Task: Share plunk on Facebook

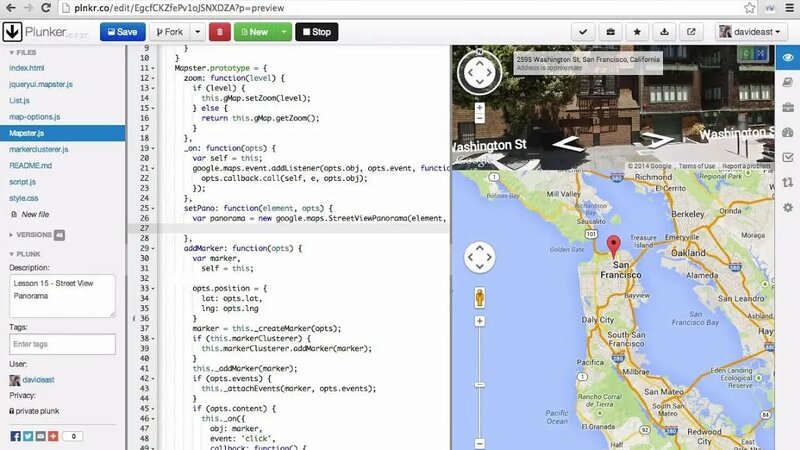Action: pos(15,436)
